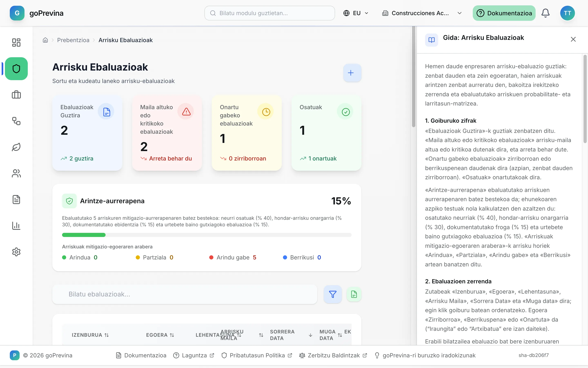Open the settings gear sidebar icon
This screenshot has width=588, height=368.
[x=16, y=252]
